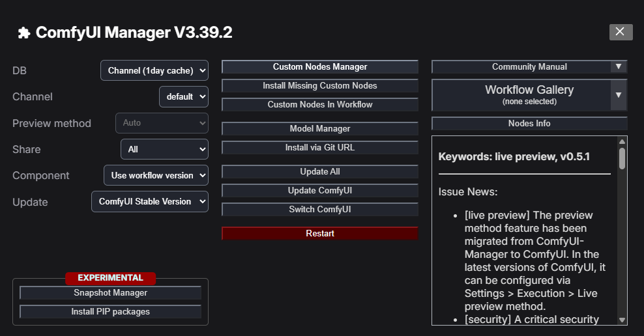Viewport: 644px width, 336px height.
Task: Expand the Community Manual dropdown arrow
Action: click(x=618, y=66)
